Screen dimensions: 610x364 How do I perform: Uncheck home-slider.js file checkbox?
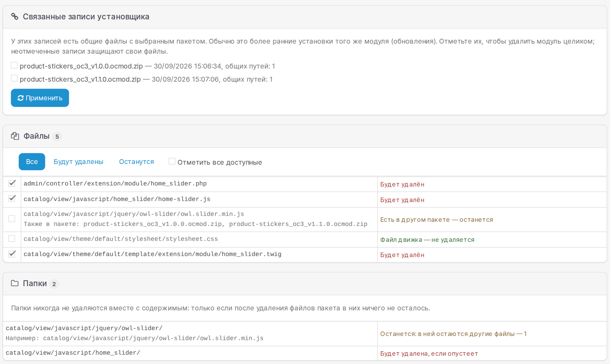tap(12, 198)
